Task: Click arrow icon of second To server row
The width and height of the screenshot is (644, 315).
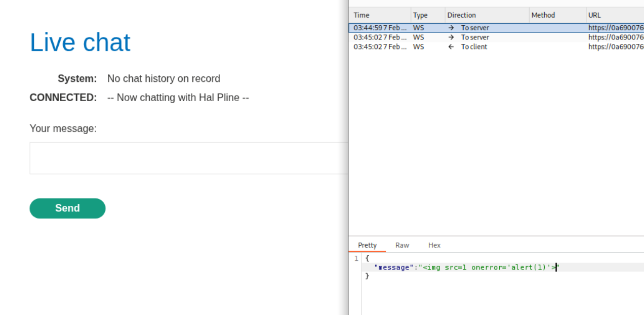Action: (x=451, y=37)
